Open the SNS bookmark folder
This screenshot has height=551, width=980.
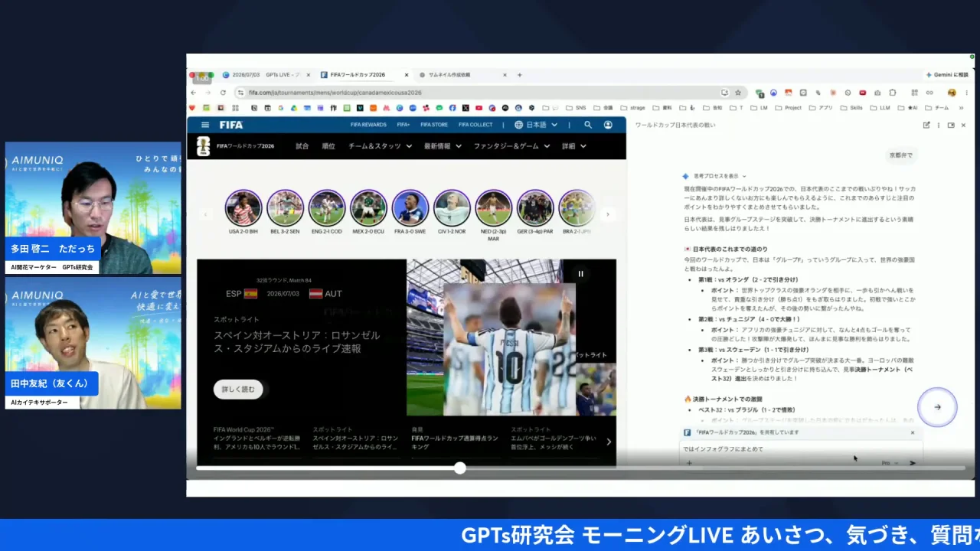click(576, 108)
